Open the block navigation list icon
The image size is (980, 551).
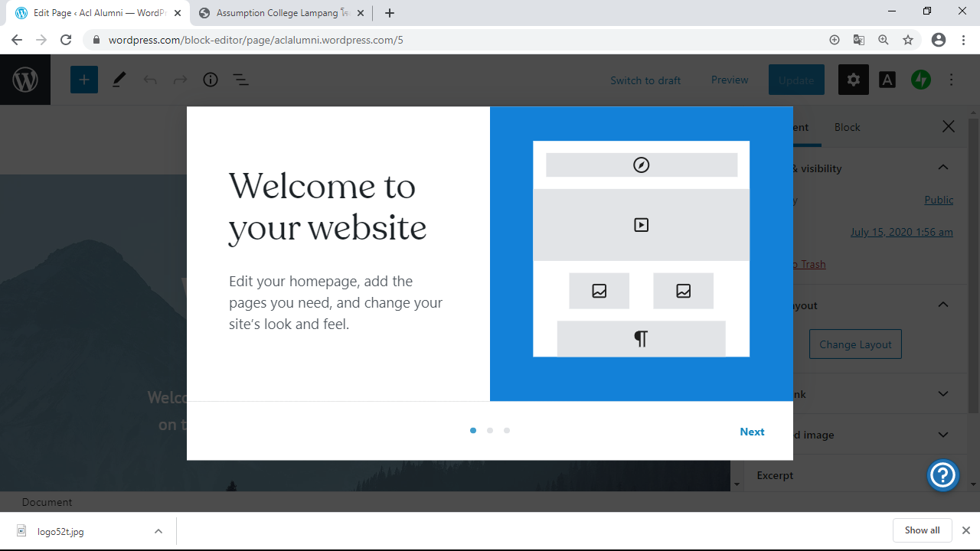click(241, 80)
